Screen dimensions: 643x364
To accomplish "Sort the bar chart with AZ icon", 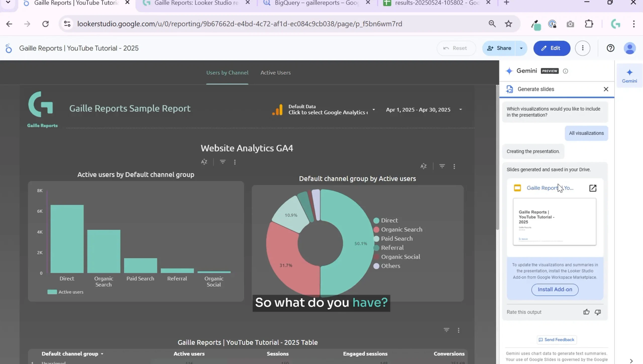I will tap(204, 162).
